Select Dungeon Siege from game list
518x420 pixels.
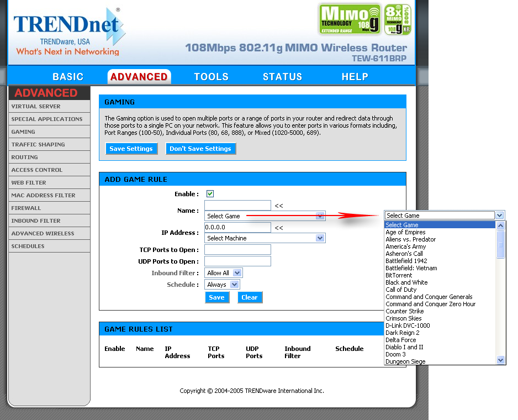click(x=440, y=361)
